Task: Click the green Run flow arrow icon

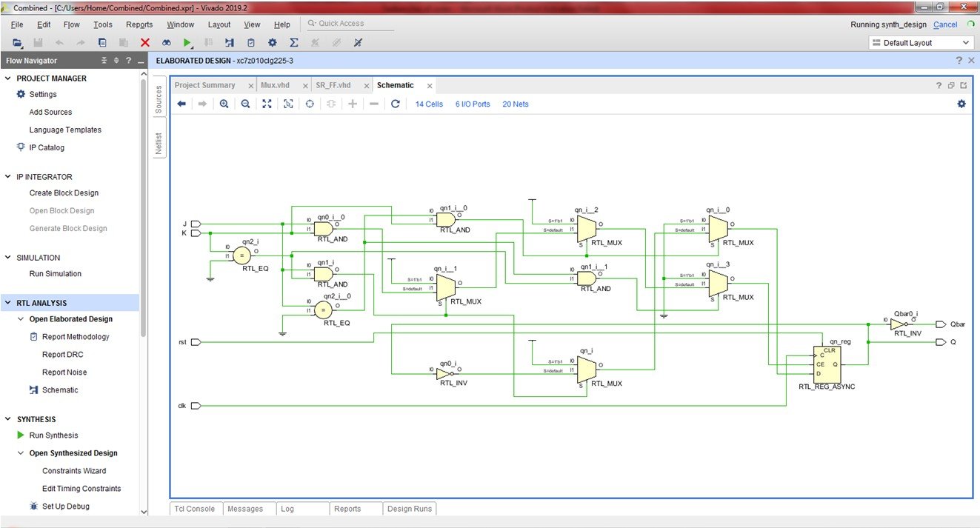Action: click(187, 43)
